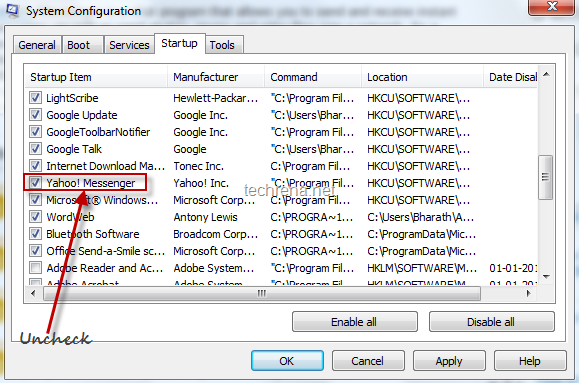This screenshot has height=383, width=579.
Task: Uncheck the LightScribe startup item
Action: click(35, 98)
